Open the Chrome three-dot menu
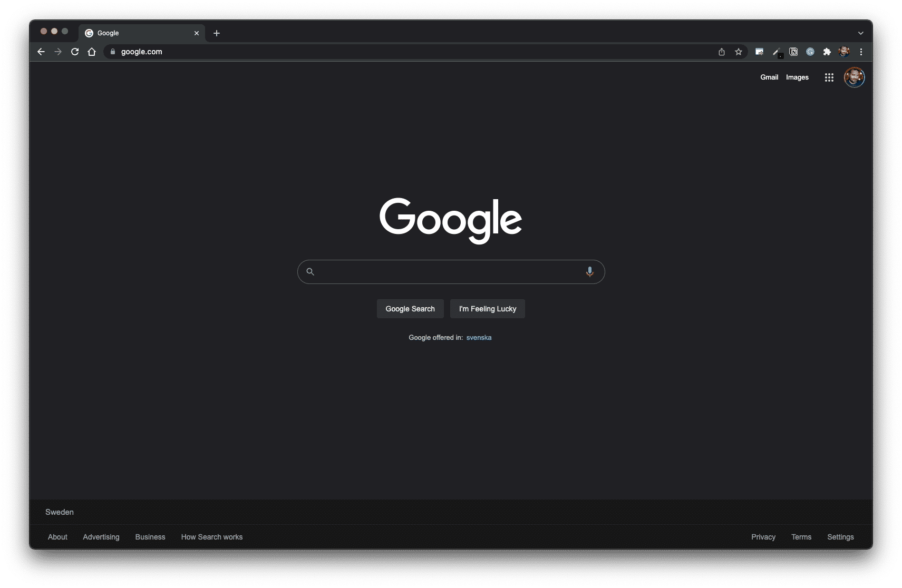The image size is (902, 588). click(x=861, y=52)
